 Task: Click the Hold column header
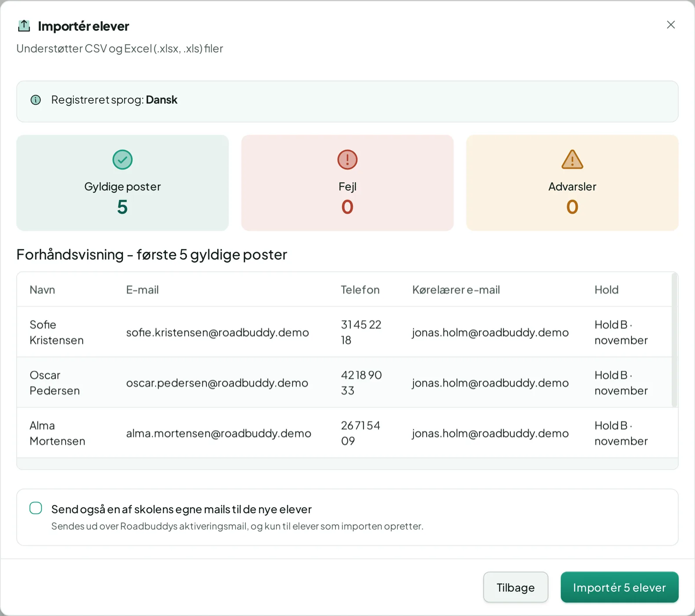(x=606, y=290)
